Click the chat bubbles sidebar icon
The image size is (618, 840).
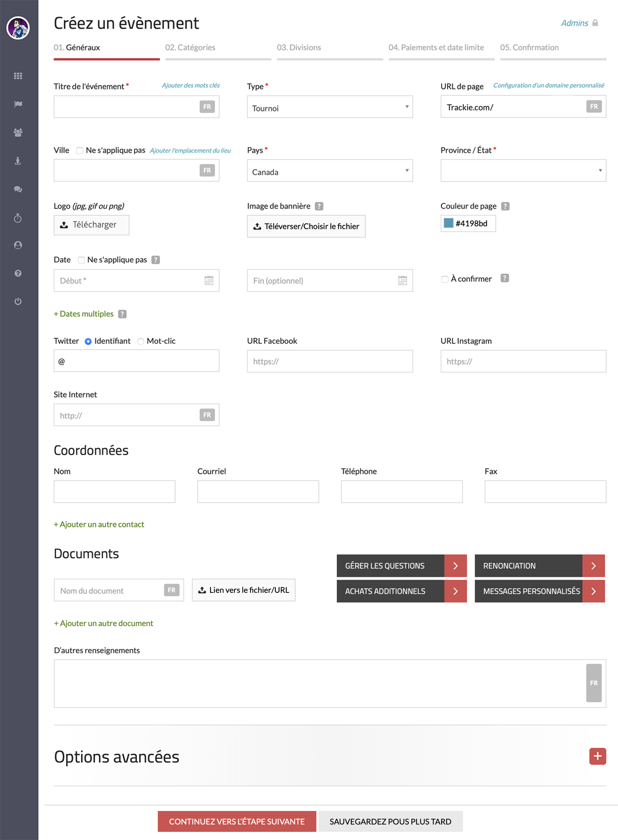[x=18, y=189]
